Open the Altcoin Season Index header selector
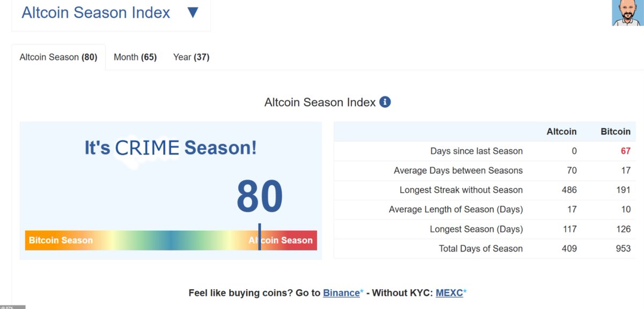Screen dimensions: 644x309 (x=111, y=15)
